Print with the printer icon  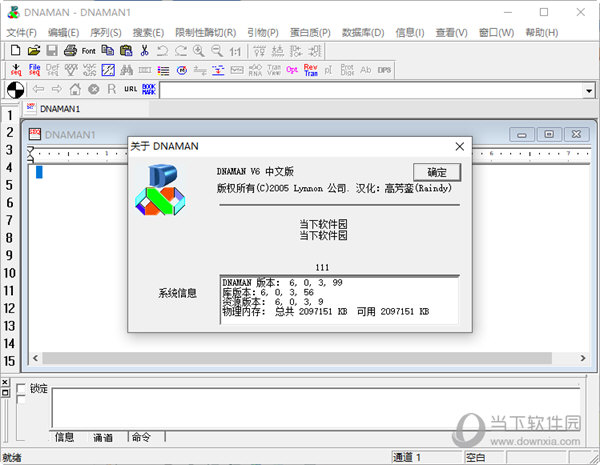[70, 51]
